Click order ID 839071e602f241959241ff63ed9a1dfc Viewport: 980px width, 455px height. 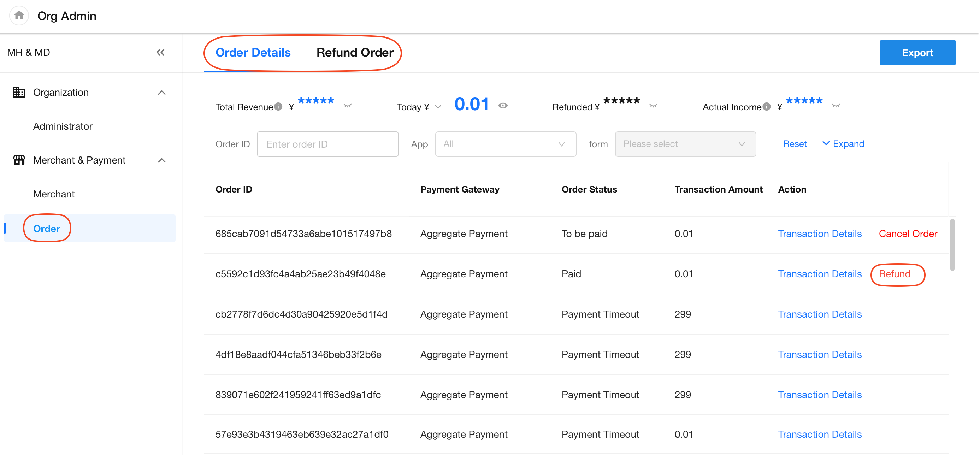298,395
